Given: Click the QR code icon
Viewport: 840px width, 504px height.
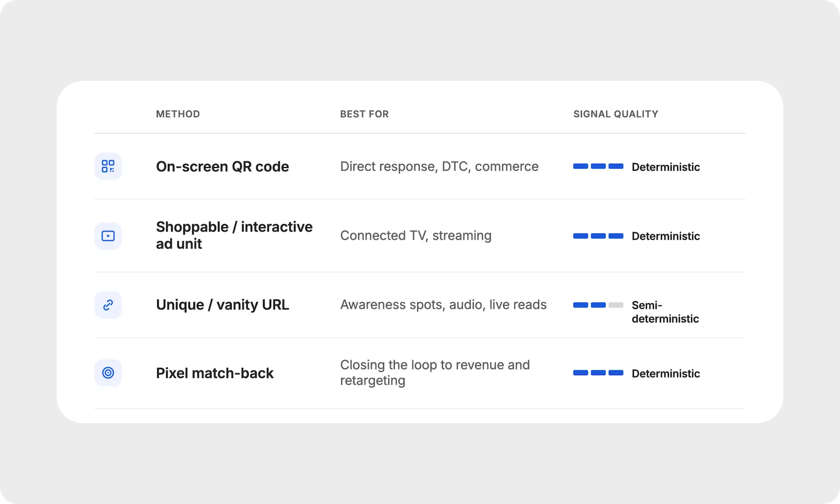Looking at the screenshot, I should [x=108, y=166].
